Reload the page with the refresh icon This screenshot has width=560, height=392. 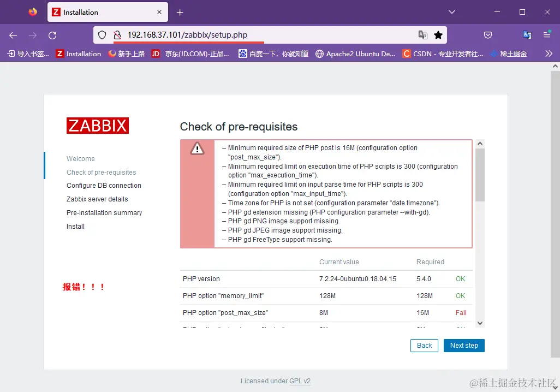point(52,35)
